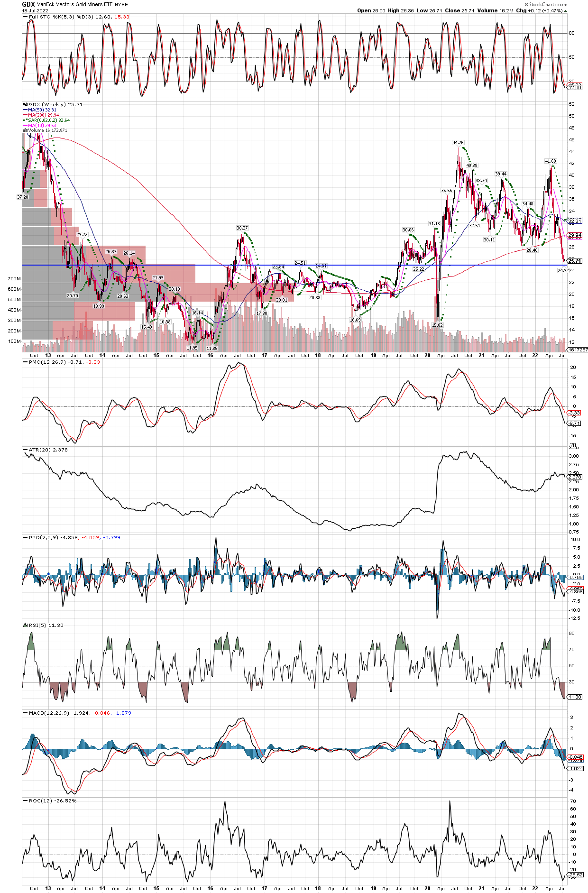Select the 30.37 peak label from 2016
The image size is (588, 893).
pos(242,228)
